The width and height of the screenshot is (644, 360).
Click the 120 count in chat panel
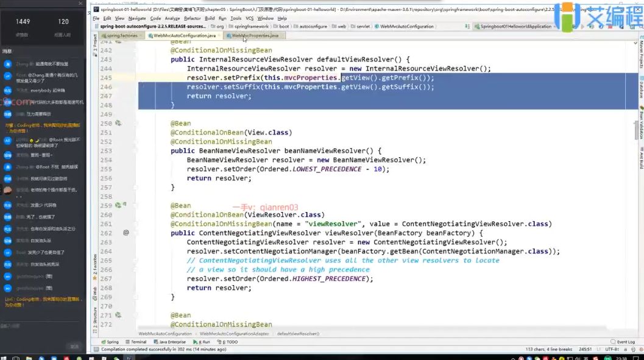click(x=63, y=21)
